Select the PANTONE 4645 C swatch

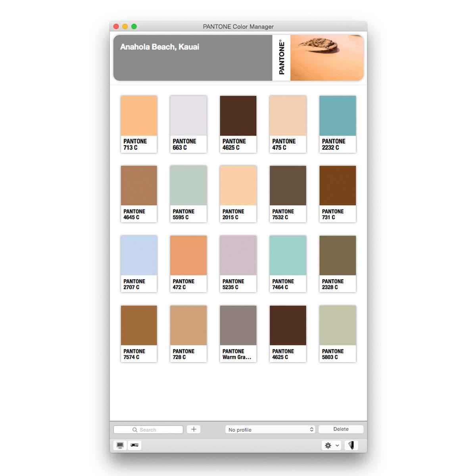coord(139,194)
